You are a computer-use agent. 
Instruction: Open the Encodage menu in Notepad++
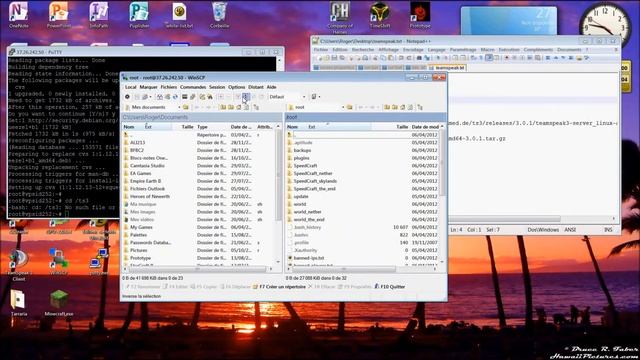[x=413, y=49]
